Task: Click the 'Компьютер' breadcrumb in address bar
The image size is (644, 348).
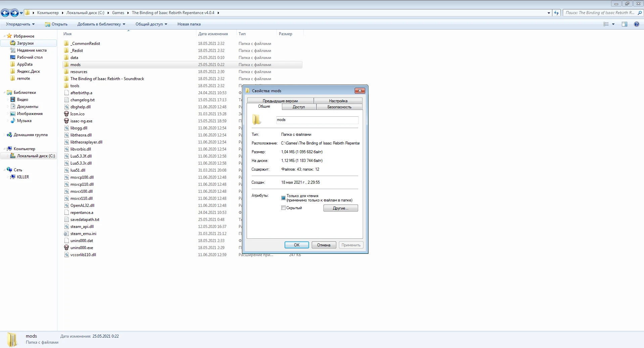Action: [48, 13]
